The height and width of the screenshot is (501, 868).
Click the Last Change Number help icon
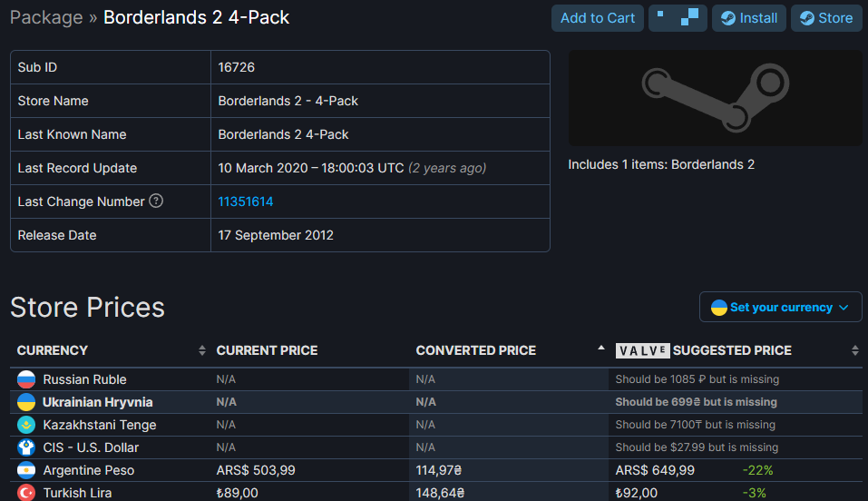[156, 201]
